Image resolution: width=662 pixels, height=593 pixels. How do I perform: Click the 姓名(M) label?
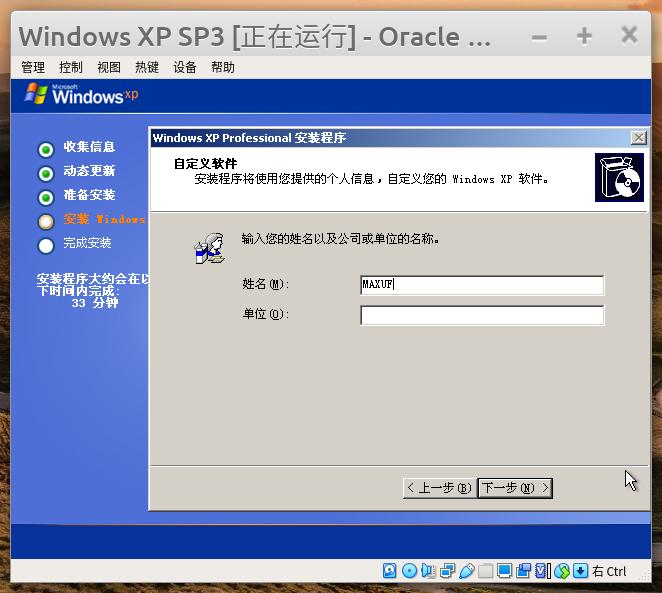coord(266,284)
